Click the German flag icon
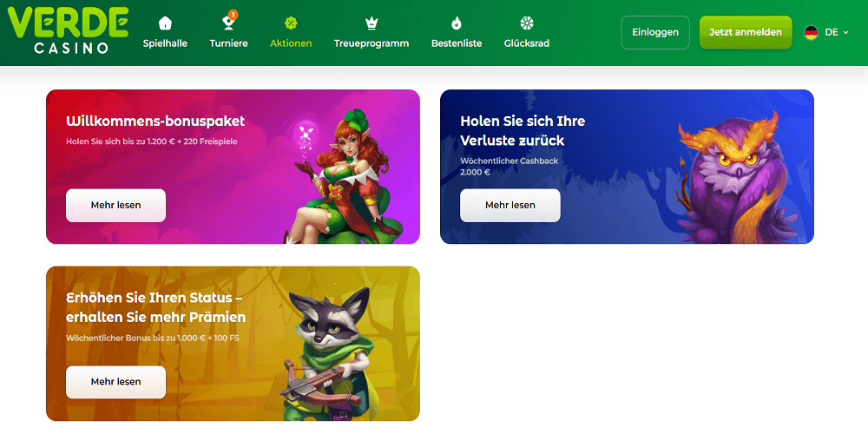The width and height of the screenshot is (868, 434). pyautogui.click(x=811, y=33)
